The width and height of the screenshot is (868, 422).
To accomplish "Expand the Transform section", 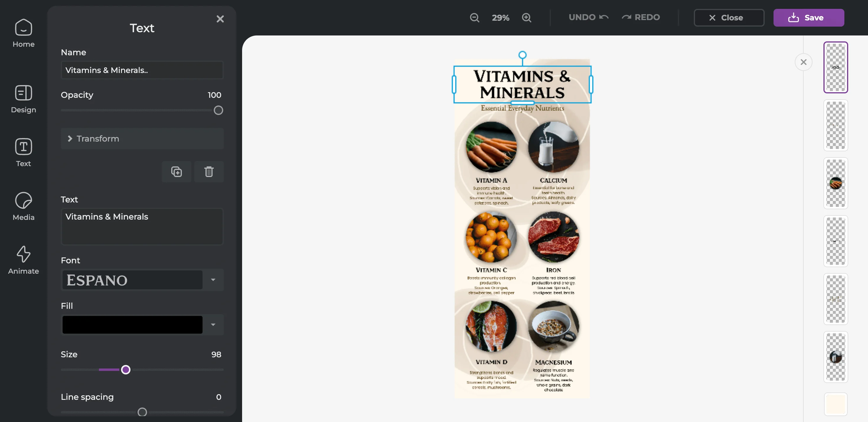I will 142,139.
